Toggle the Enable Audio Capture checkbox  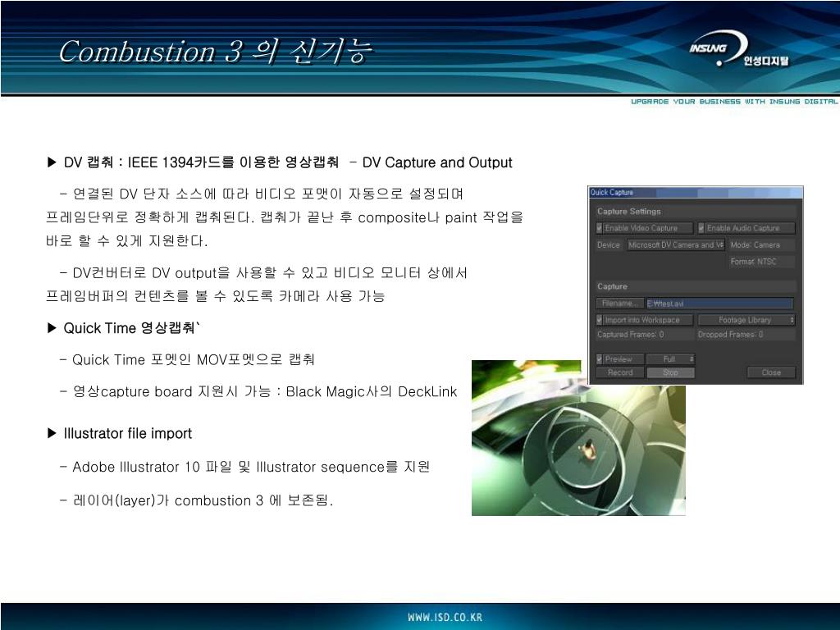[701, 228]
